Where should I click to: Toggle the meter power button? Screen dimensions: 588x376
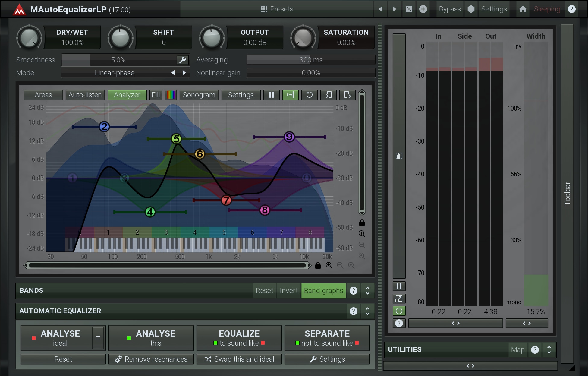click(x=399, y=311)
